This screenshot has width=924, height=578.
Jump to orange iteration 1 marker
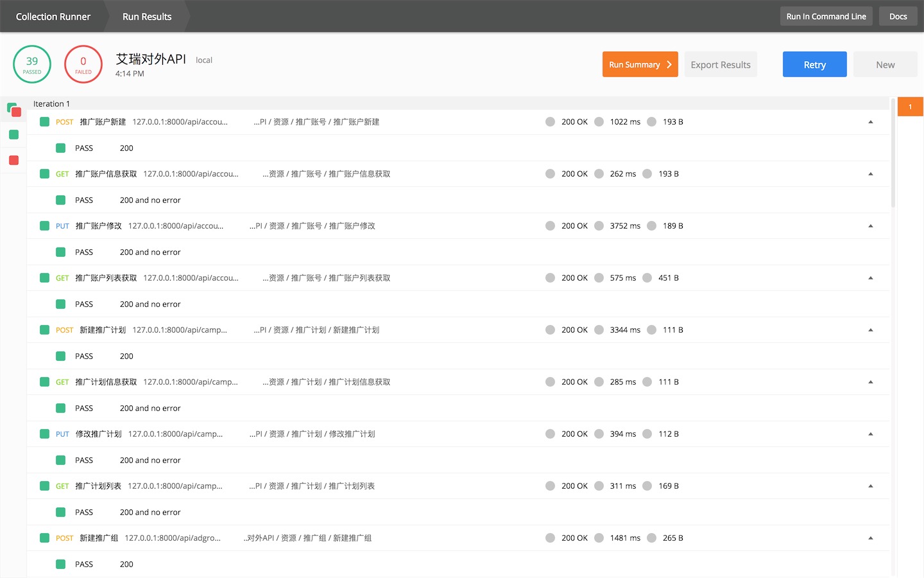[x=910, y=107]
